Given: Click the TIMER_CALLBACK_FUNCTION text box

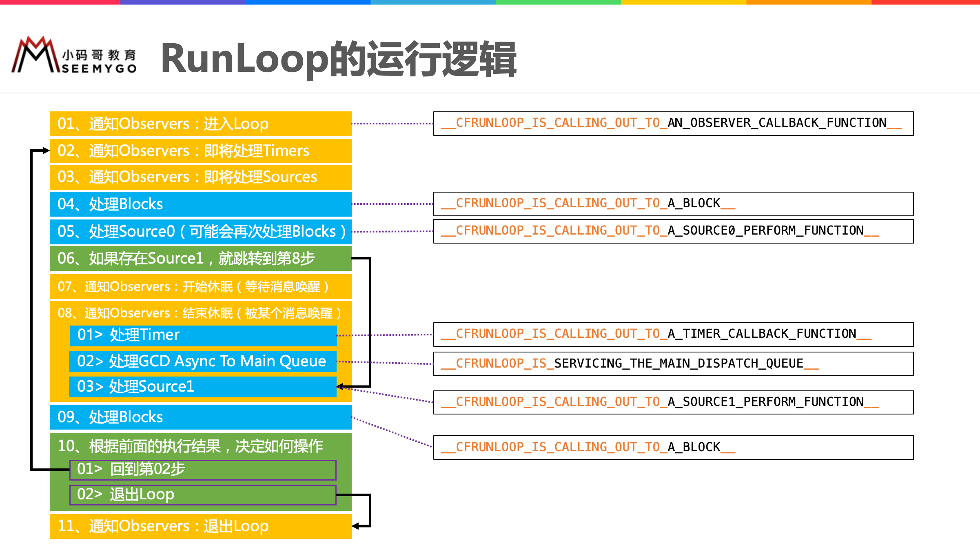Looking at the screenshot, I should 673,334.
